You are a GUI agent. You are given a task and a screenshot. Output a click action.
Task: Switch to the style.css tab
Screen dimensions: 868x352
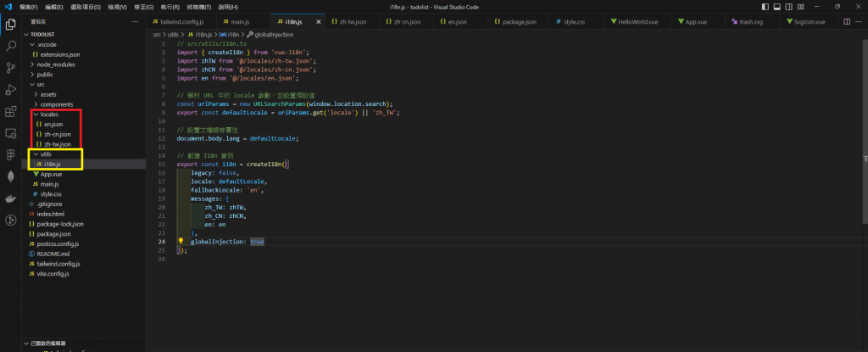(x=577, y=22)
